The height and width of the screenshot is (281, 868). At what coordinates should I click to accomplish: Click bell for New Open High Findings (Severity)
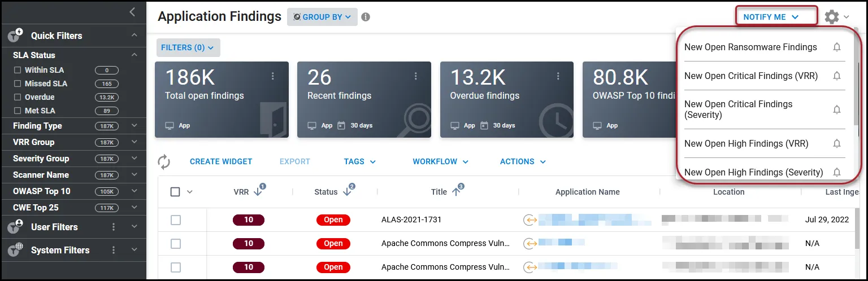[837, 172]
